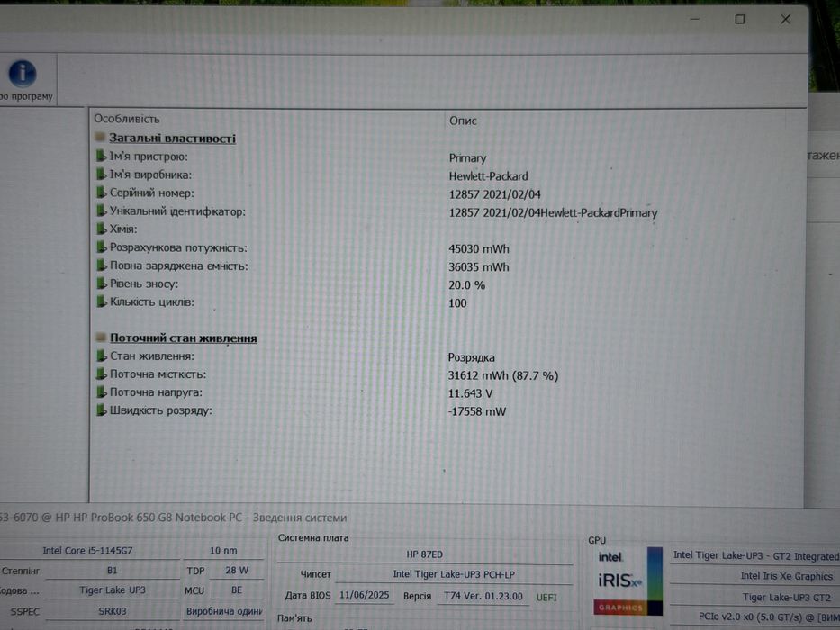Select the 45030 mWh designed capacity value
This screenshot has width=840, height=630.
pyautogui.click(x=479, y=249)
